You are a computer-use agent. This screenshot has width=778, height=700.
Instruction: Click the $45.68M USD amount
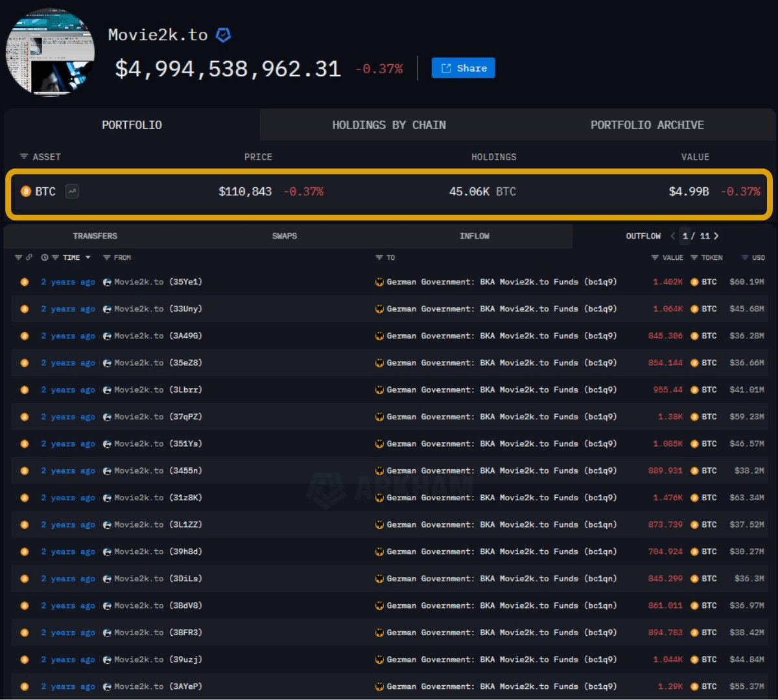[747, 309]
